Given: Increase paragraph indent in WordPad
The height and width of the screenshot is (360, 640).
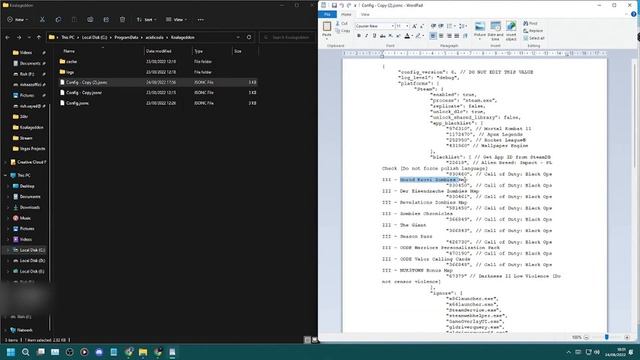Looking at the screenshot, I should (441, 26).
